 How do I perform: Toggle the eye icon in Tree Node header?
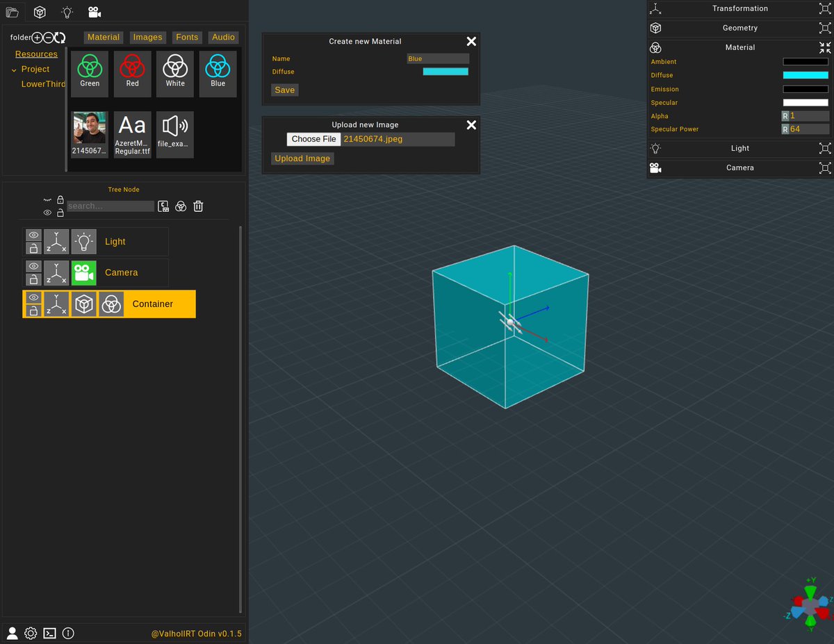click(47, 213)
